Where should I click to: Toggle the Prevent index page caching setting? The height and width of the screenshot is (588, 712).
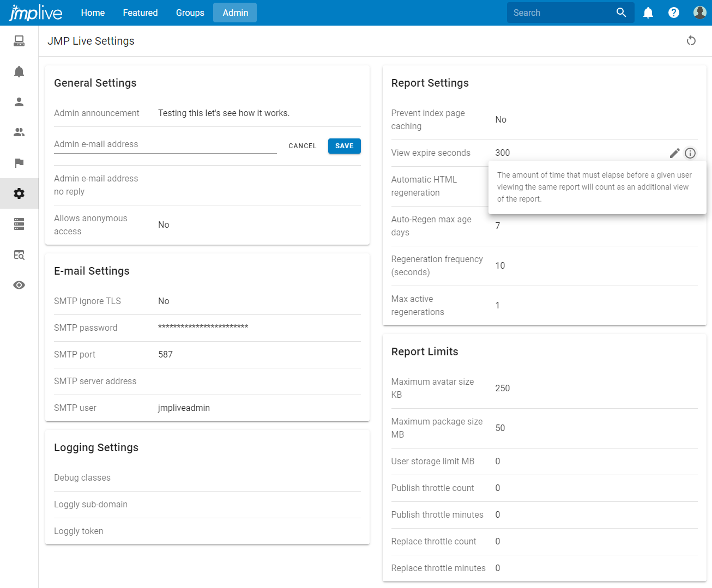500,119
